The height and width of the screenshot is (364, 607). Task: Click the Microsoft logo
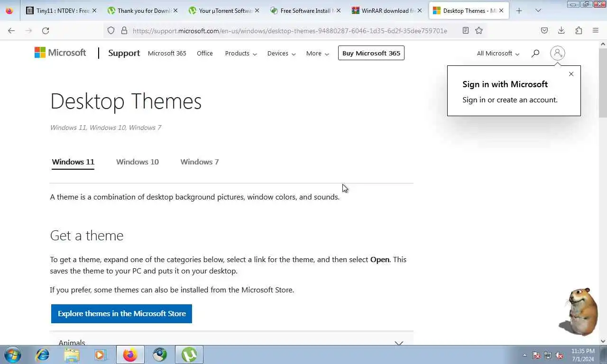60,53
